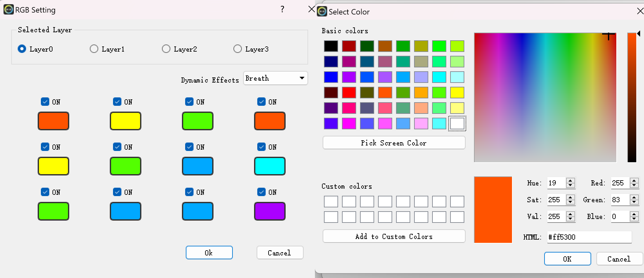Open the third-row purple LED color swatch
Screen dimensions: 644x278
tap(270, 211)
